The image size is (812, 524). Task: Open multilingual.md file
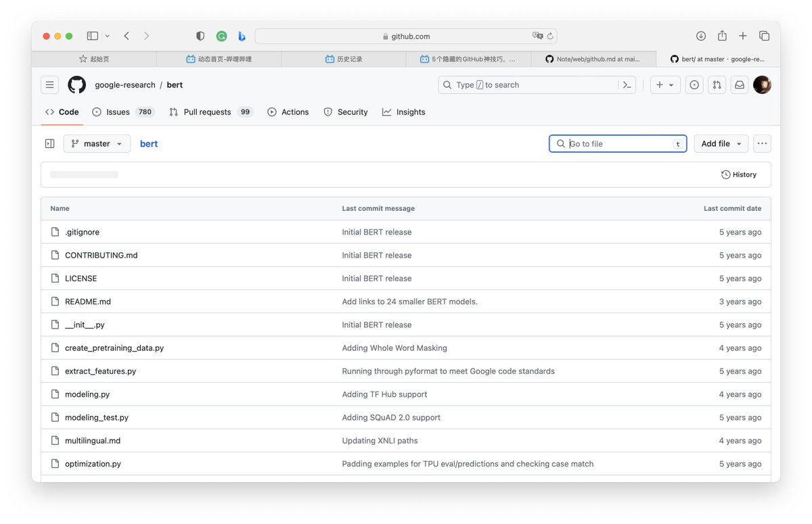click(x=93, y=441)
